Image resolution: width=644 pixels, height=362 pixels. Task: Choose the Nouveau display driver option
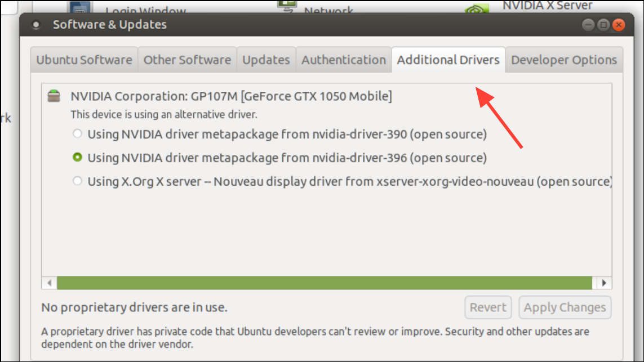[x=77, y=181]
